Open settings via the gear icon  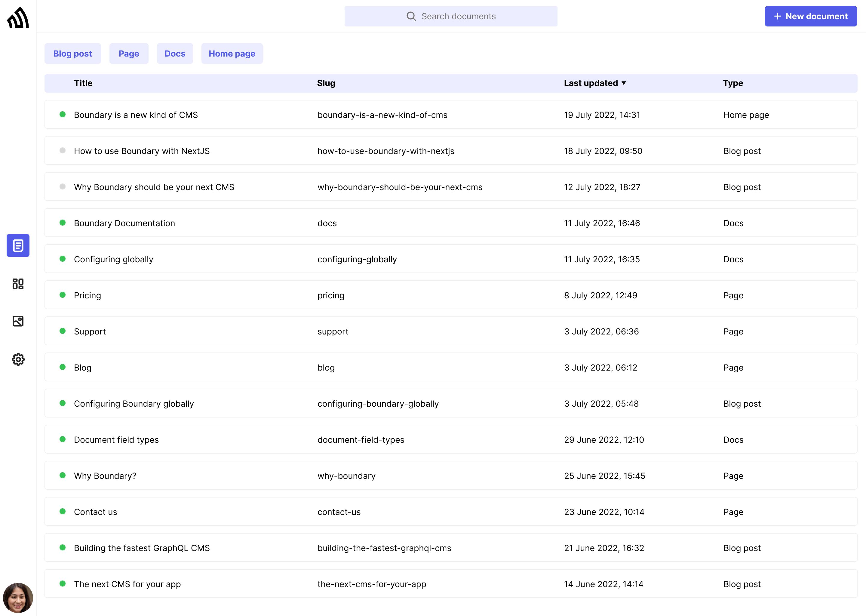click(x=18, y=359)
